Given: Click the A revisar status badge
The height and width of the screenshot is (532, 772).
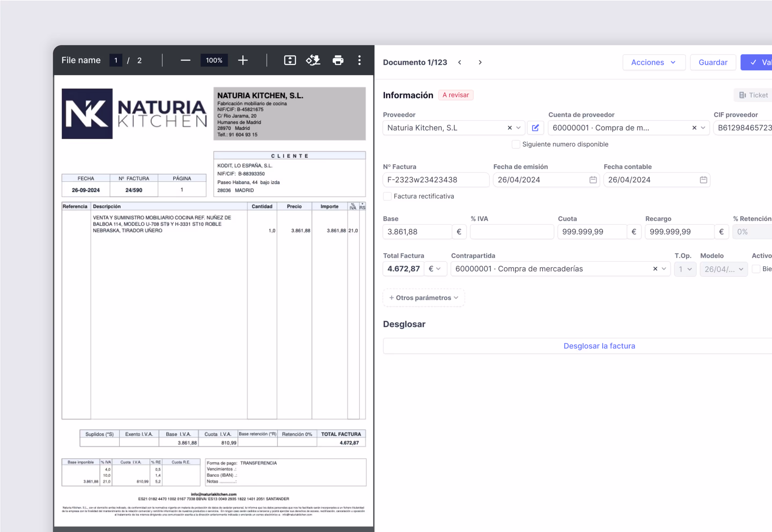Looking at the screenshot, I should 456,95.
